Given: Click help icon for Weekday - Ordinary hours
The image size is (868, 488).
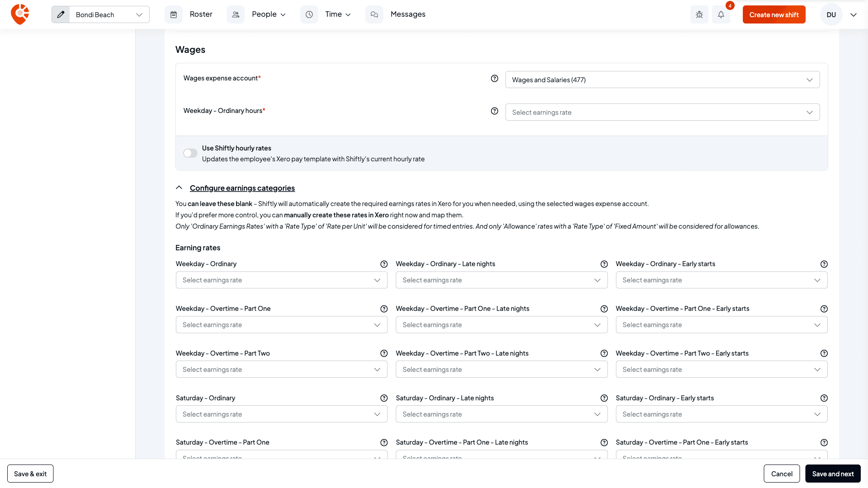Looking at the screenshot, I should click(495, 111).
